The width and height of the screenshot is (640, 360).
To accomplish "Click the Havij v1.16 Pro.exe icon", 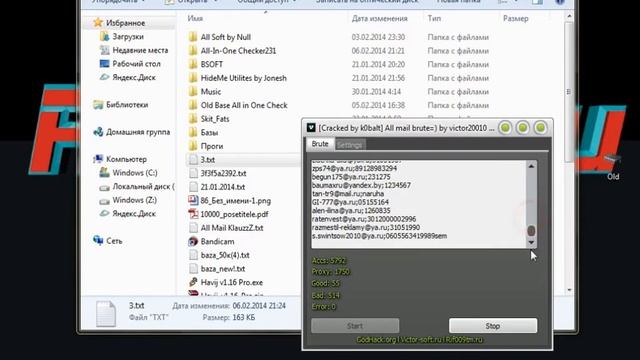I will [193, 282].
